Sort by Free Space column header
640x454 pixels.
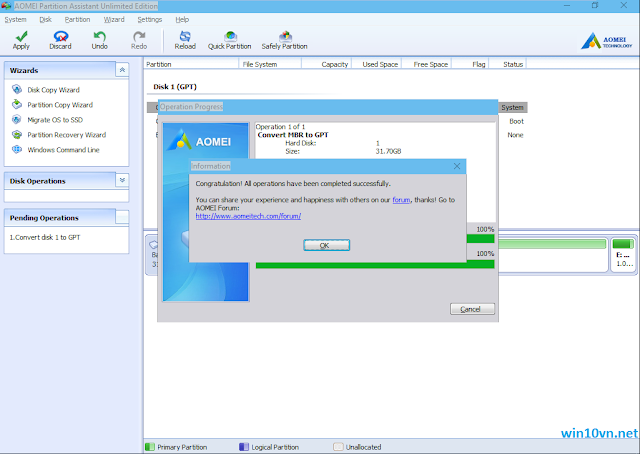click(x=427, y=64)
